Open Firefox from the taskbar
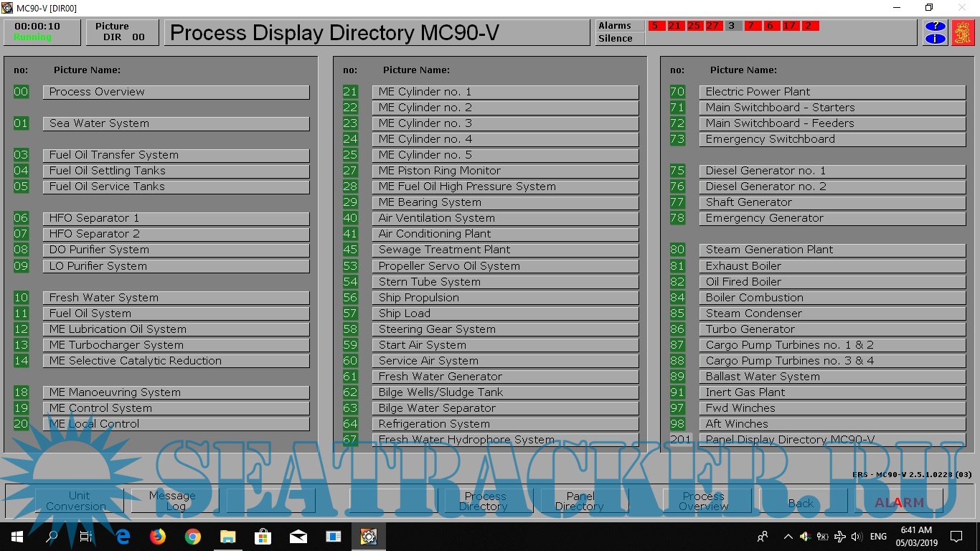The width and height of the screenshot is (980, 551). (158, 537)
